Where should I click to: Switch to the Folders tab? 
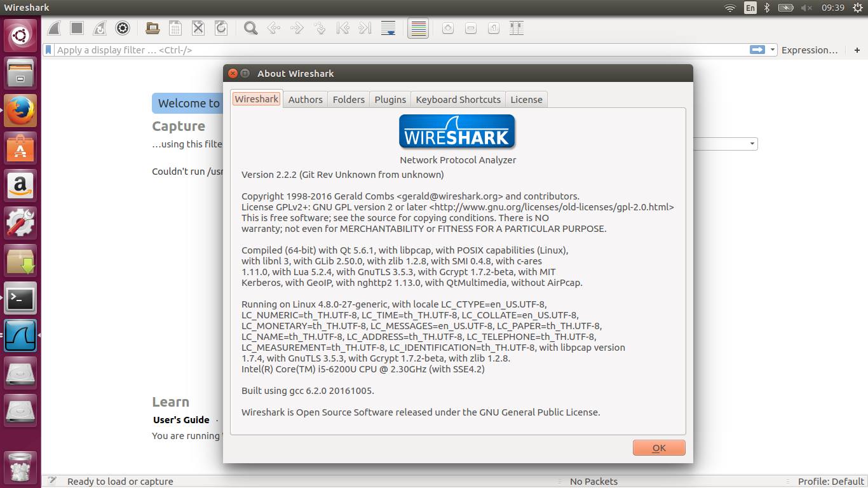[349, 99]
